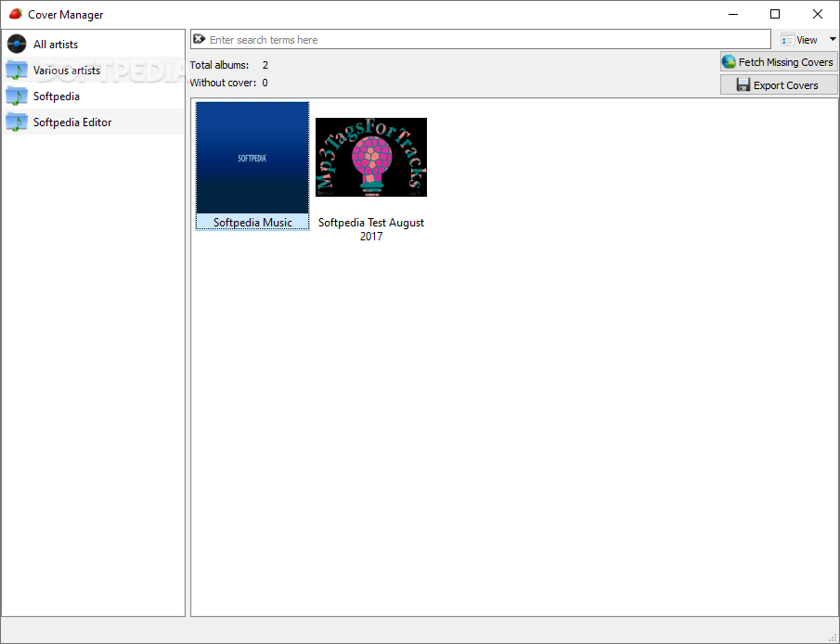Screen dimensions: 840x644
Task: Click the floppy disk icon on Export Covers
Action: [744, 84]
